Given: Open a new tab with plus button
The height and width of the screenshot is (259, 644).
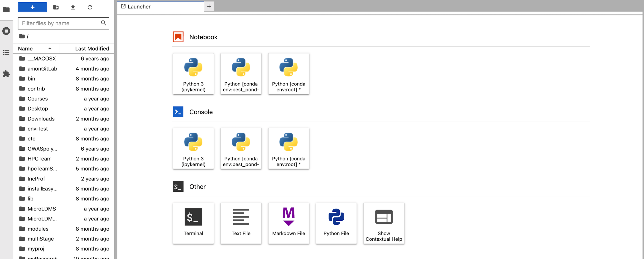Looking at the screenshot, I should (x=209, y=6).
